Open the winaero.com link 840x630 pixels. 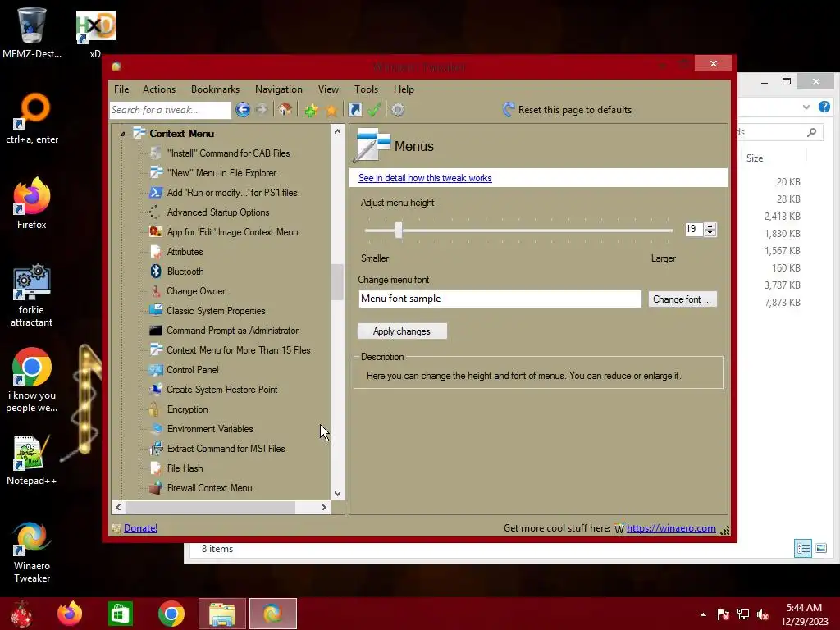[x=671, y=528]
